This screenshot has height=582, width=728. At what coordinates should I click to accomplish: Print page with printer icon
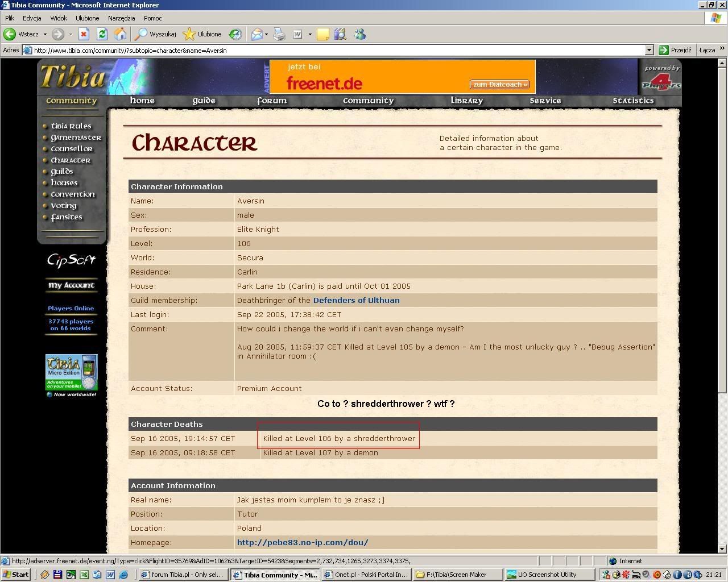pos(279,34)
